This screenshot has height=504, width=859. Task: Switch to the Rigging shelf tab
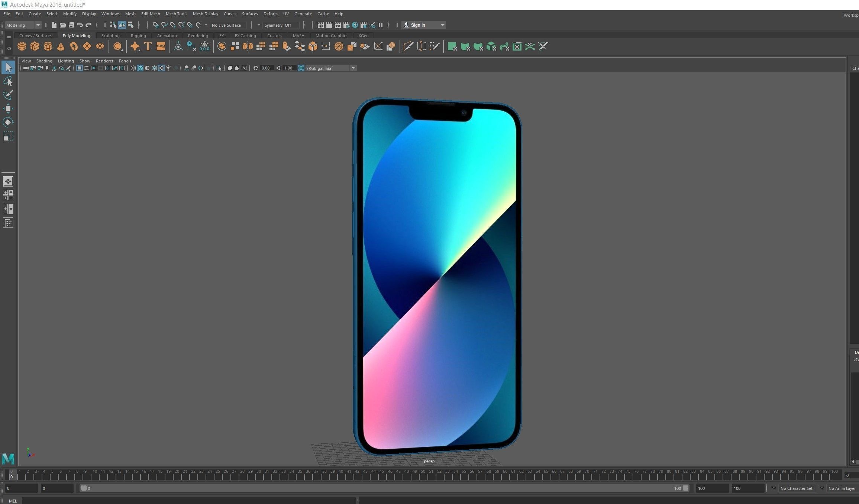point(138,36)
